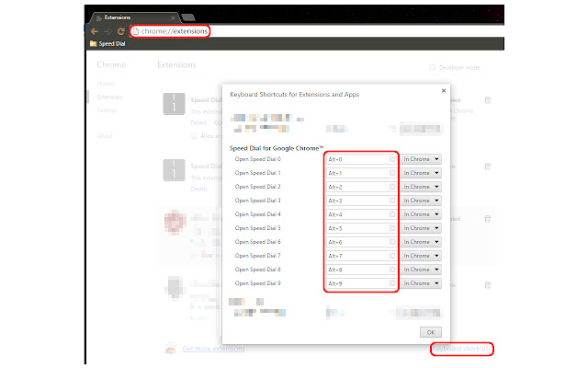Click the Open Speed Dial 0 label

(x=257, y=159)
